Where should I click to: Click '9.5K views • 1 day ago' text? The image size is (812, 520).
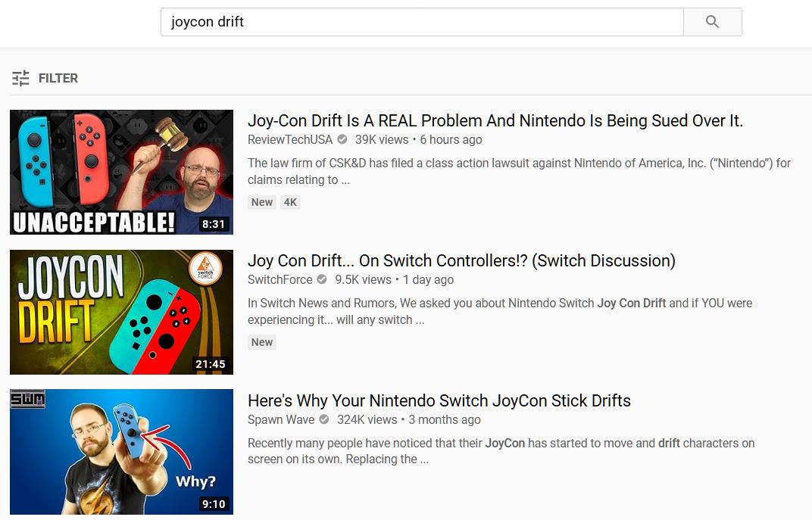(394, 279)
